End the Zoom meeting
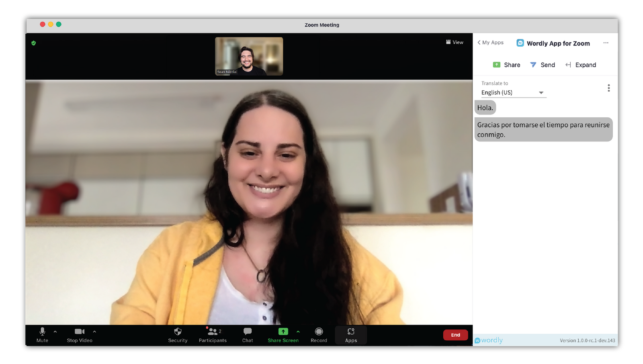 [455, 335]
